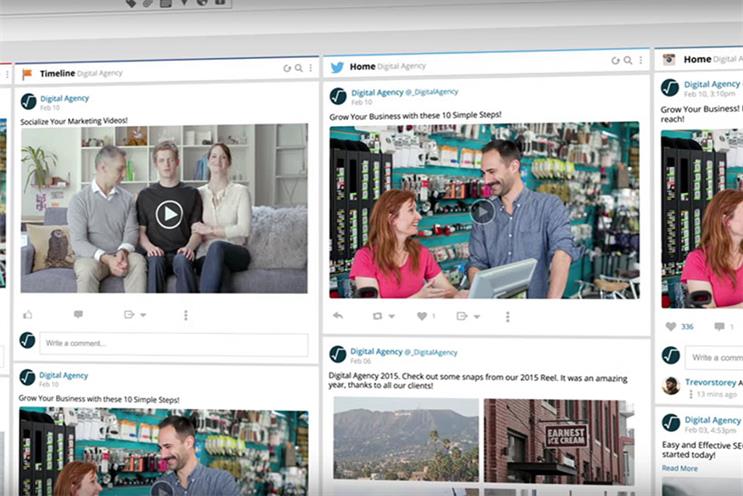743x496 pixels.
Task: Click Digital Agency avatar on the 2015 Reel tweet
Action: (338, 354)
